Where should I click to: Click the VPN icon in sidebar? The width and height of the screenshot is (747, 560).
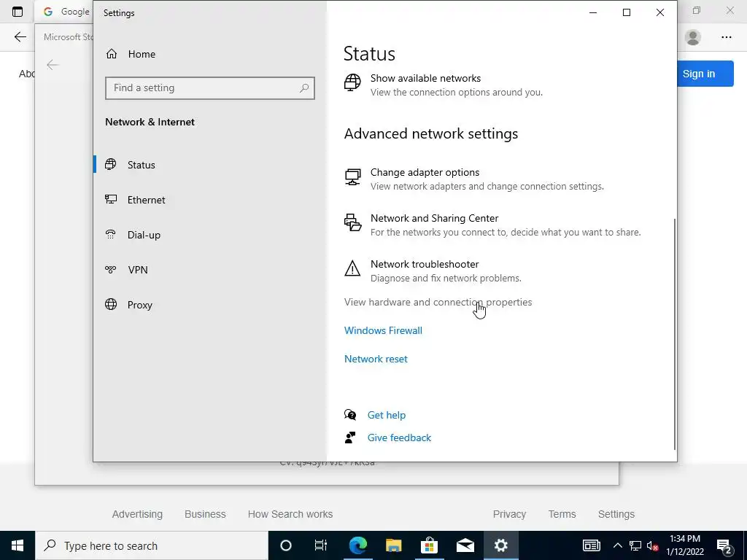coord(111,270)
